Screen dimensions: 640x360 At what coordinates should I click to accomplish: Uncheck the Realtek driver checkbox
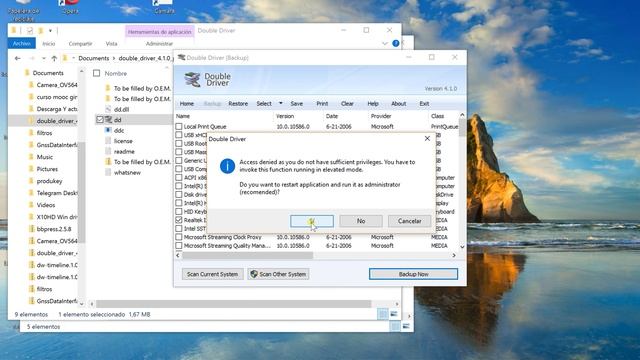point(179,220)
